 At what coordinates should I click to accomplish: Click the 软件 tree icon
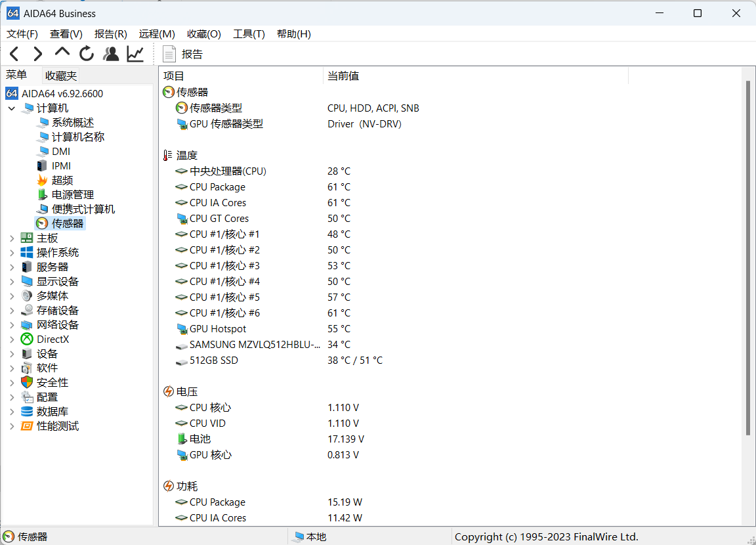click(x=27, y=368)
